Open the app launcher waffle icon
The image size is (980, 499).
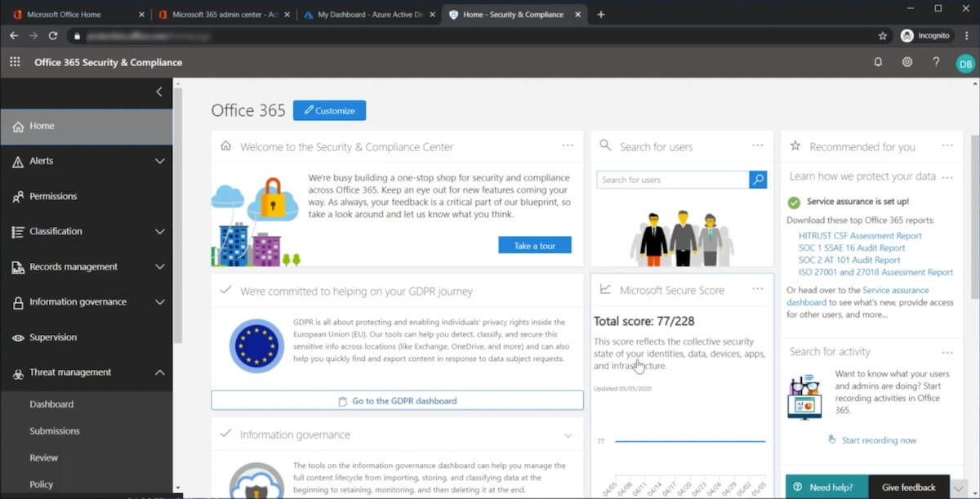click(15, 62)
